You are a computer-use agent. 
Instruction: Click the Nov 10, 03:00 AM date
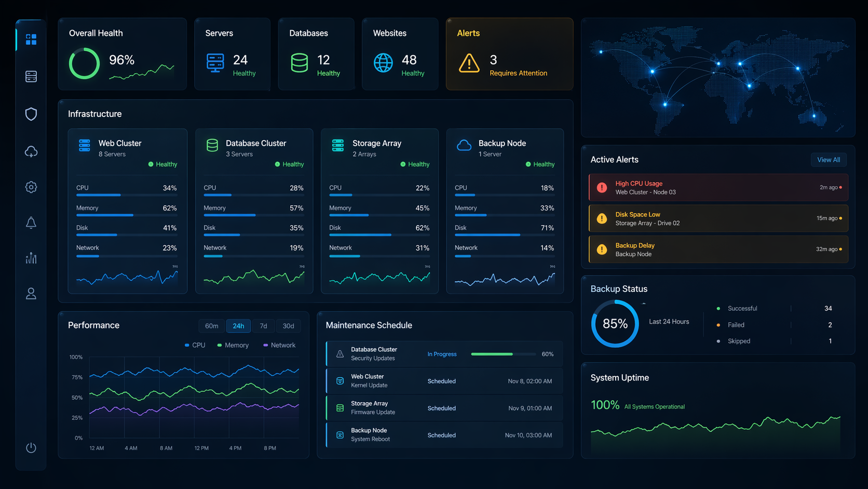(528, 435)
